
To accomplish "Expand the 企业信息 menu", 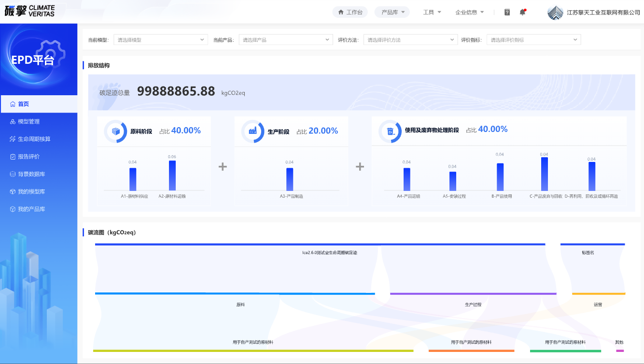I will point(469,12).
